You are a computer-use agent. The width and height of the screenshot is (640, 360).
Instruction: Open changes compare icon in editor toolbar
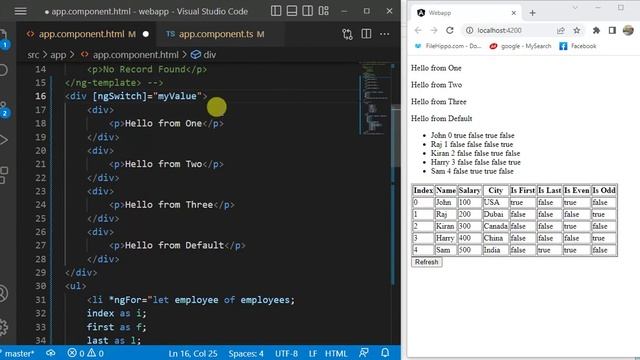pos(347,34)
